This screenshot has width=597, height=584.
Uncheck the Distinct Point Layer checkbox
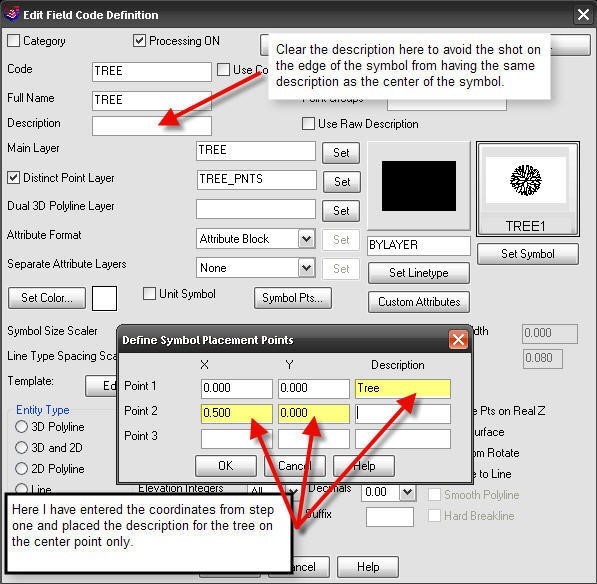point(13,177)
